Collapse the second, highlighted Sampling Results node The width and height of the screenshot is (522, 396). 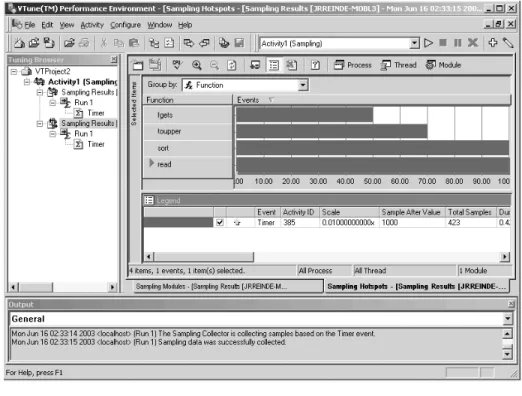click(x=40, y=124)
